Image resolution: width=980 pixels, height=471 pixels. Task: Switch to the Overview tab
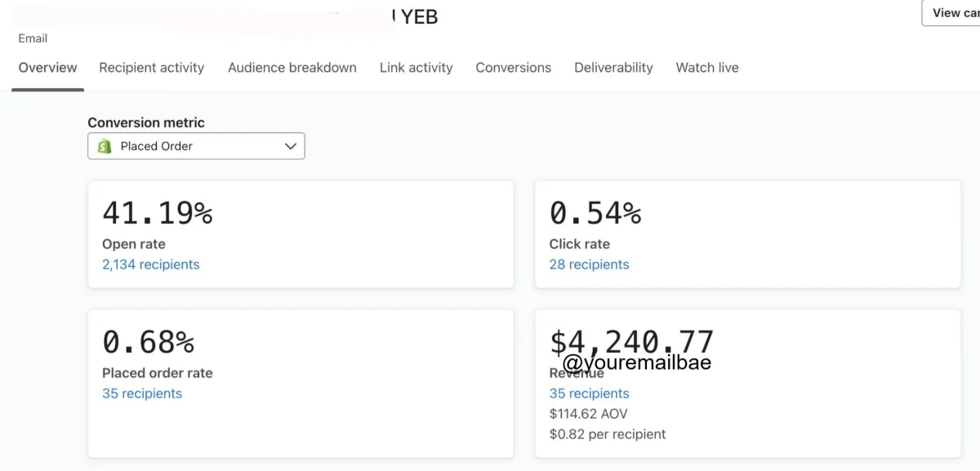pos(48,68)
